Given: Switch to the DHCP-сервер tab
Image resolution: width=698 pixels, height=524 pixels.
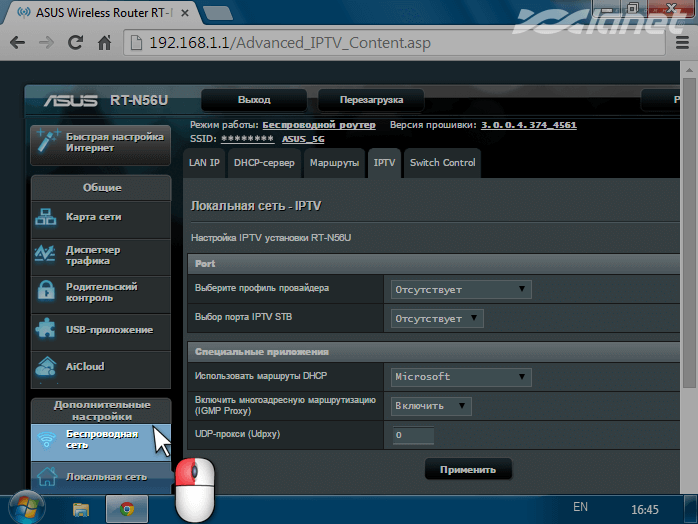Looking at the screenshot, I should coord(264,162).
